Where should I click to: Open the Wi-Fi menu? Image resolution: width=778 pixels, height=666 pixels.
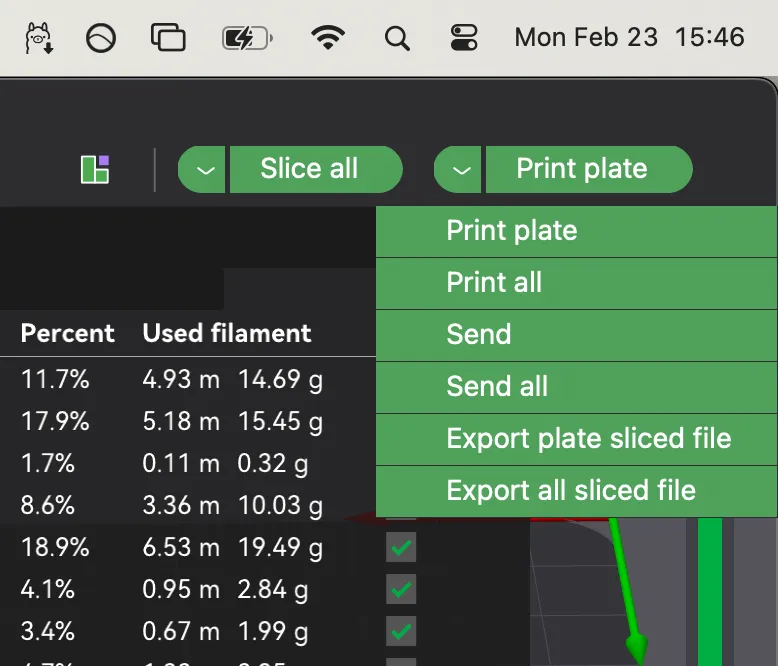[x=328, y=37]
